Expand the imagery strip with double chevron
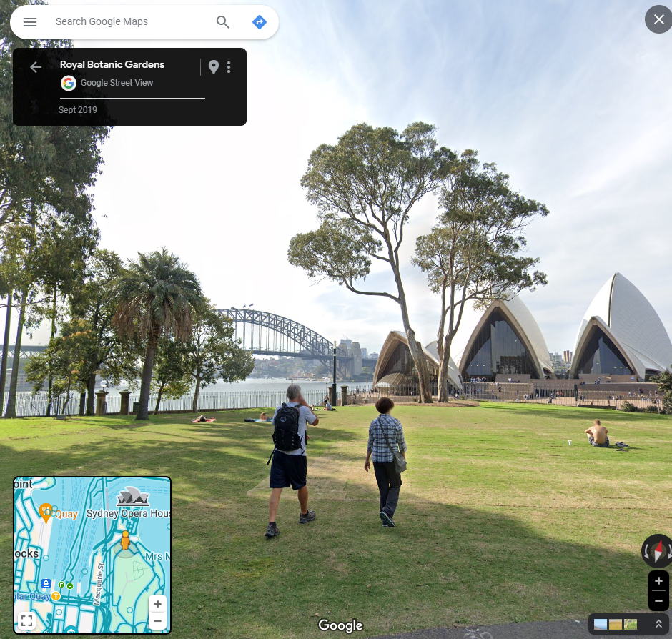Screen dimensions: 672x639 pos(658,624)
